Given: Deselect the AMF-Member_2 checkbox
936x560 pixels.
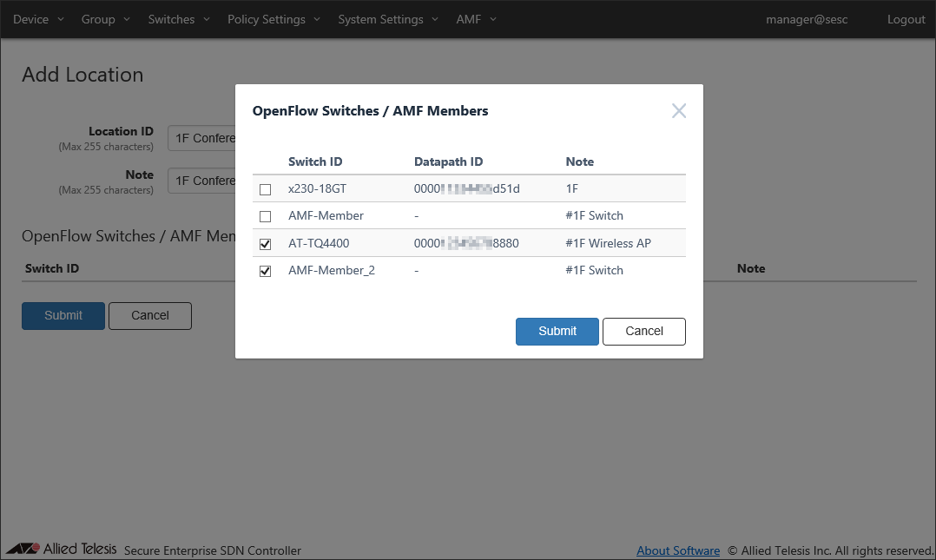Looking at the screenshot, I should pyautogui.click(x=266, y=271).
